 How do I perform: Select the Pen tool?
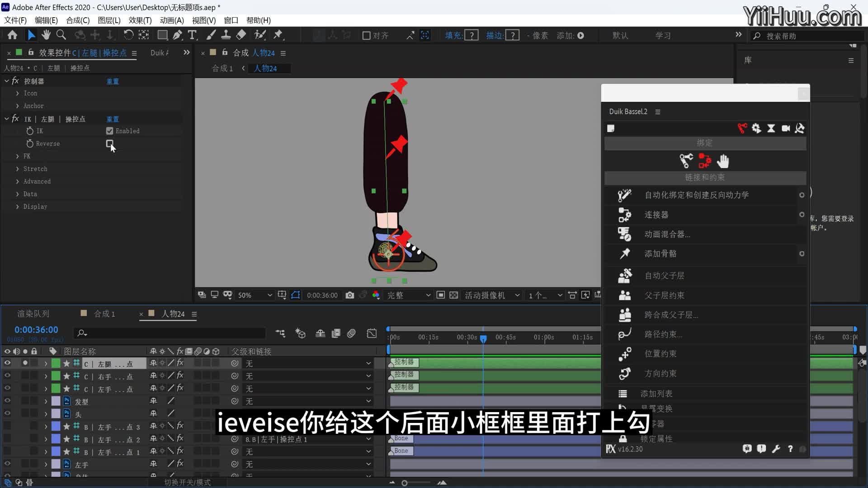pyautogui.click(x=178, y=35)
